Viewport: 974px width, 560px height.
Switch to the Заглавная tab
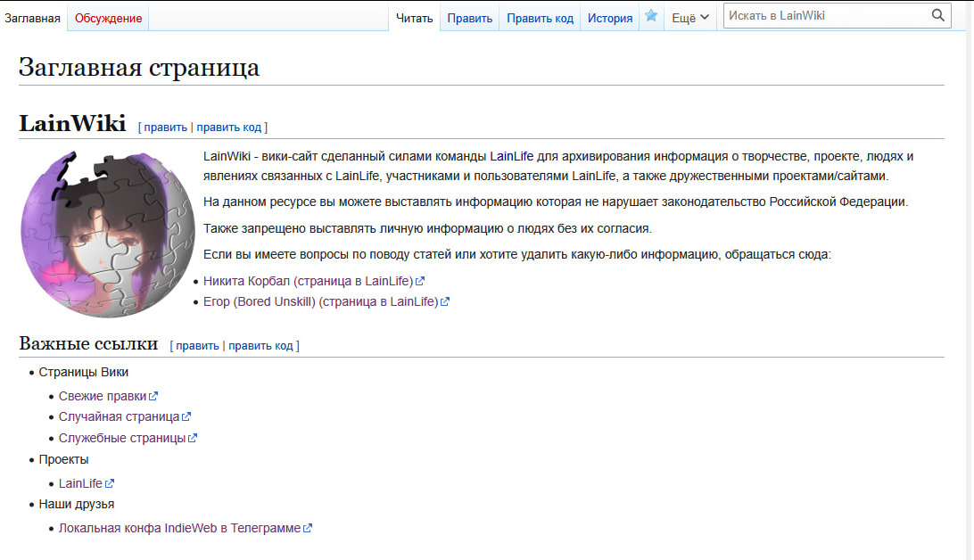(32, 18)
